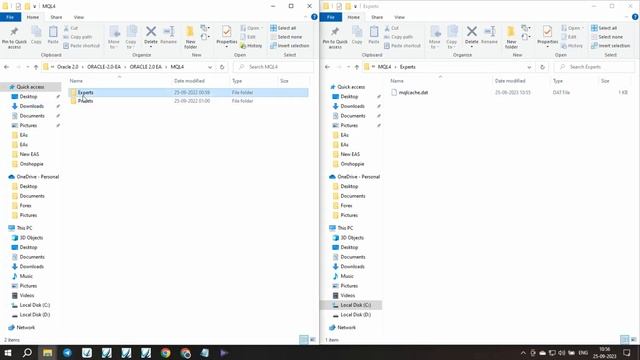Open the File tab in the right window
The height and width of the screenshot is (360, 640).
331,17
